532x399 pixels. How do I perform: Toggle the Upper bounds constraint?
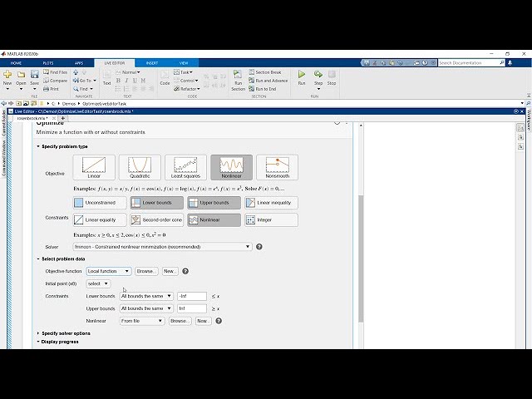(214, 203)
